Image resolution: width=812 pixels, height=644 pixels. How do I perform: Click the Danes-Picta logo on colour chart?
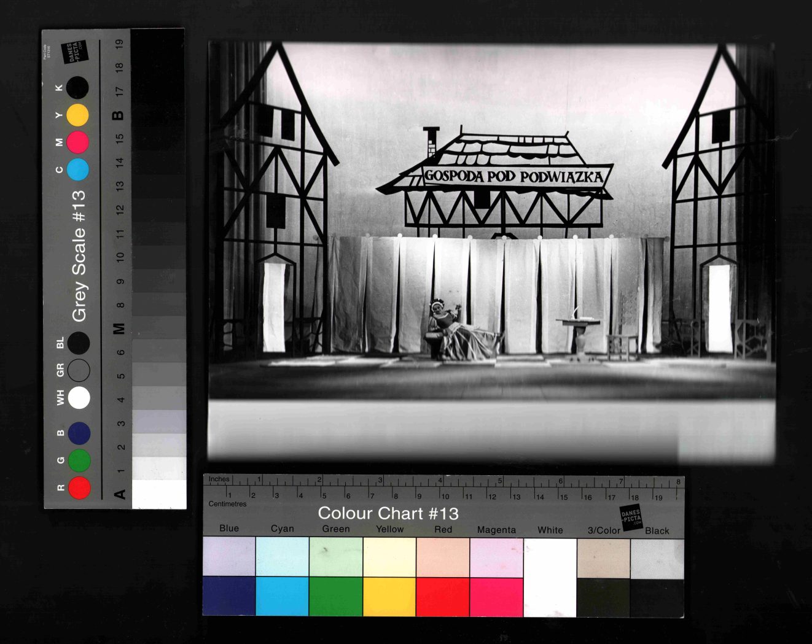point(631,518)
